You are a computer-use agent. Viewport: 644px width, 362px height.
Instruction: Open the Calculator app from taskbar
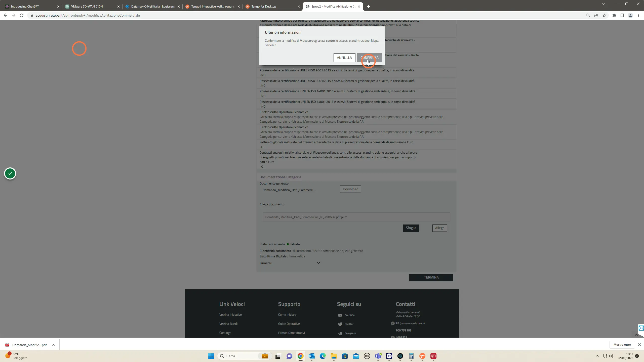tap(411, 356)
